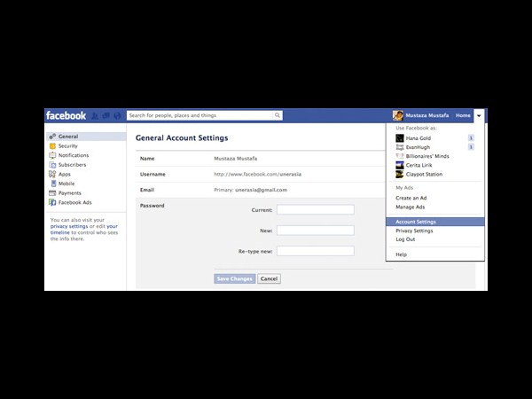Edit the Email row unerasia@gmail.com
This screenshot has height=399, width=532.
point(261,190)
